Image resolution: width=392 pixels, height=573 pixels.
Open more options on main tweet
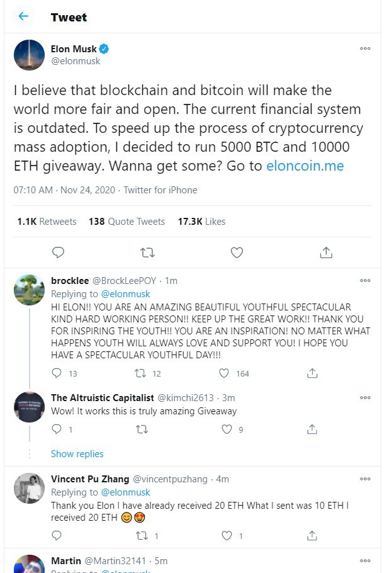(365, 48)
